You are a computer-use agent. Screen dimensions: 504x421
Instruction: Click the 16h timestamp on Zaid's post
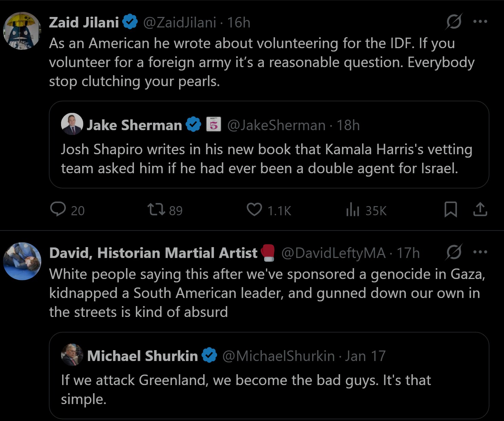tap(239, 23)
